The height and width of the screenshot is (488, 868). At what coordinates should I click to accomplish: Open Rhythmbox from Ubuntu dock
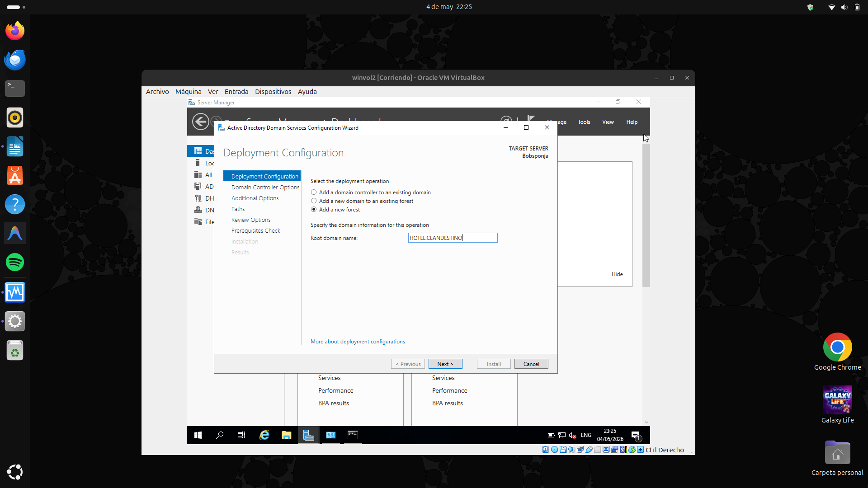pyautogui.click(x=15, y=117)
